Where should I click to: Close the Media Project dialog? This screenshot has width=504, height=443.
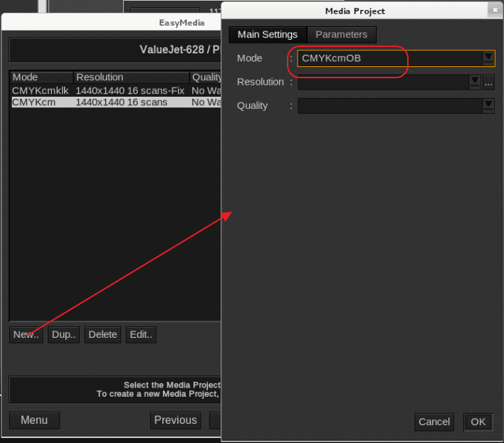coord(494,10)
